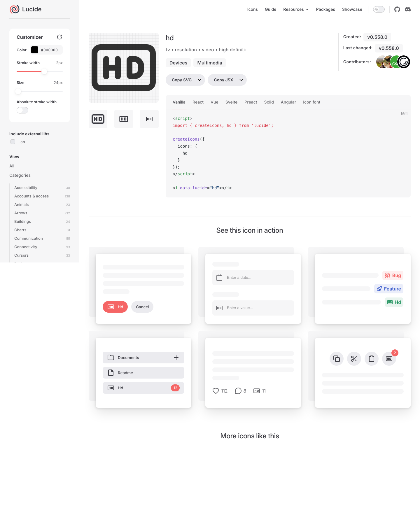Click the scissors icon in action bar

click(x=354, y=359)
